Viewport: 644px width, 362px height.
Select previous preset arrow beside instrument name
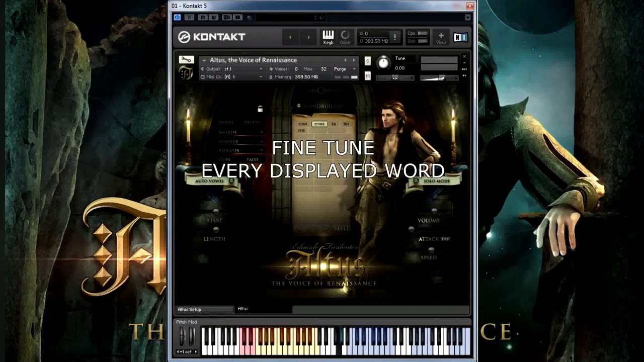345,60
